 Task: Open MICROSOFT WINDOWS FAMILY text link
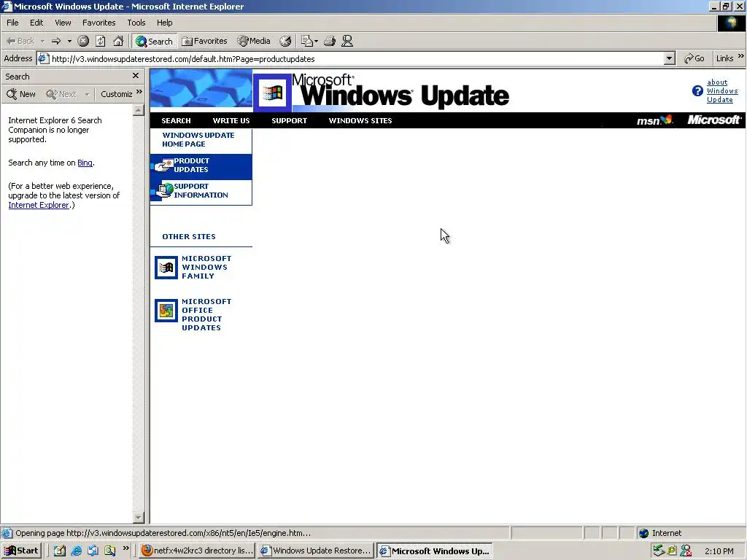point(206,267)
